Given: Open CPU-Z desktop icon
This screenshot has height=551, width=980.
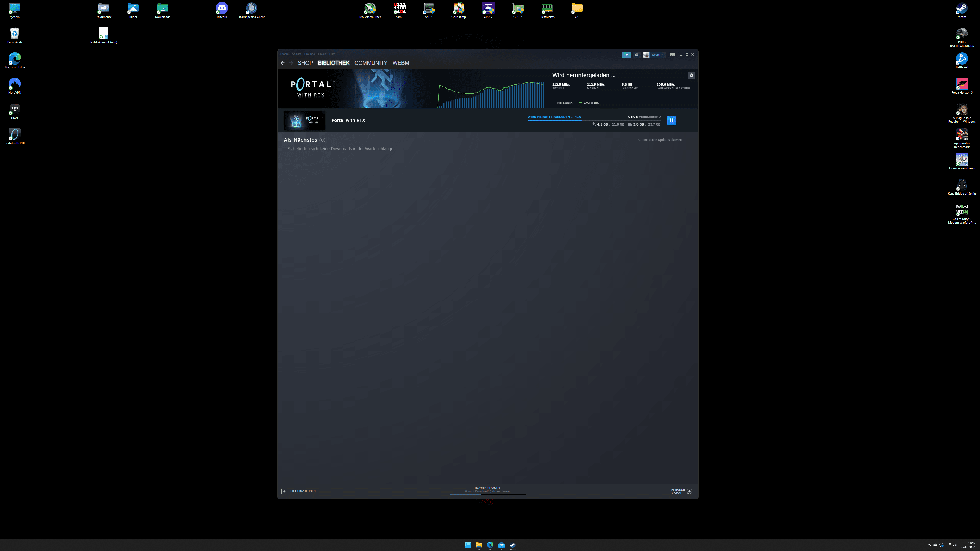Looking at the screenshot, I should click(488, 10).
